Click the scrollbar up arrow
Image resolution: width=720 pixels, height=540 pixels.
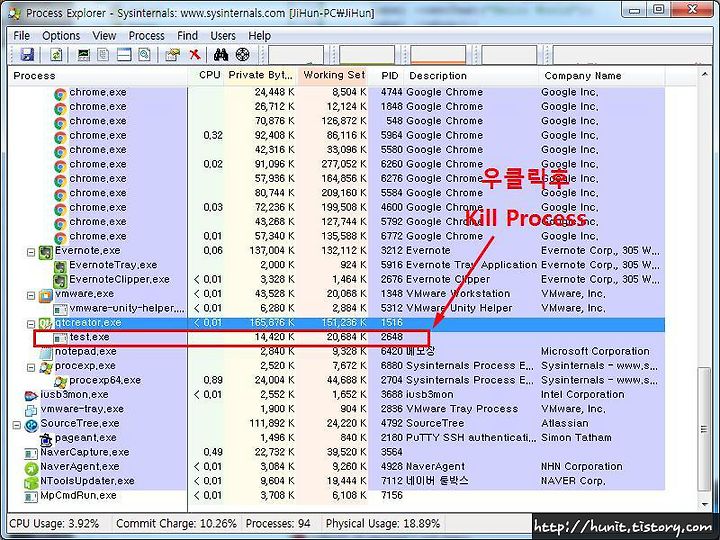(x=704, y=74)
